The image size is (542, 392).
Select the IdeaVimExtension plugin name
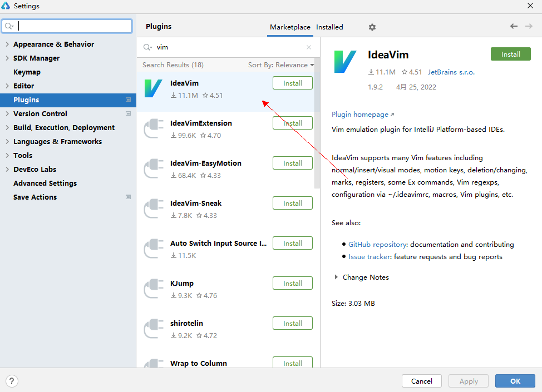pyautogui.click(x=201, y=123)
